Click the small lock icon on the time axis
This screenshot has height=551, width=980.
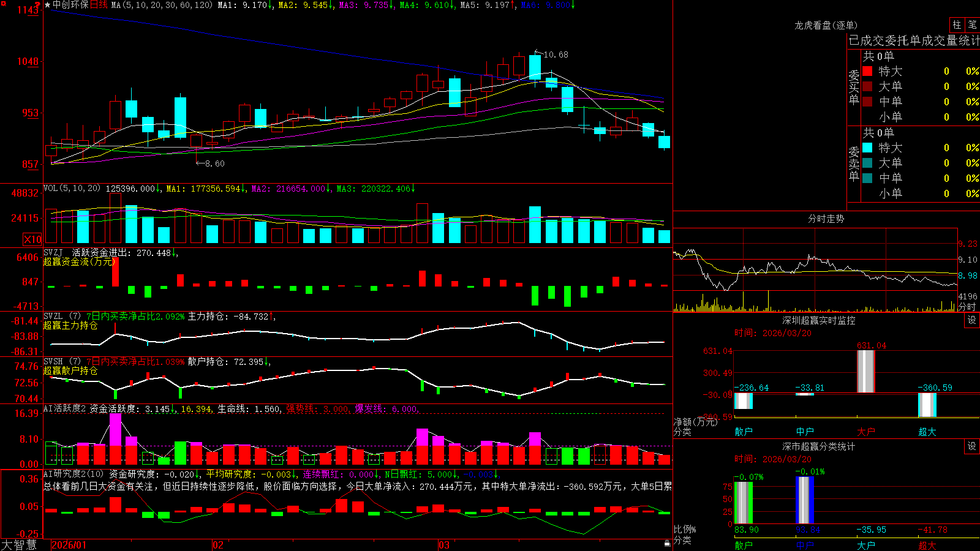click(x=668, y=544)
